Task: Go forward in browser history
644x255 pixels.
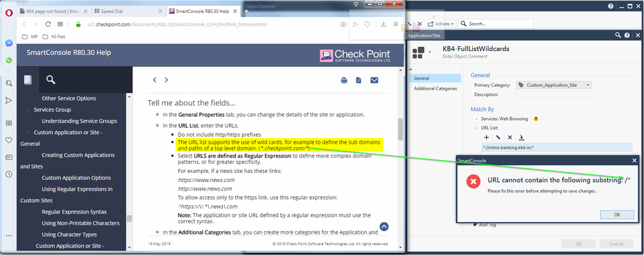Action: tap(35, 25)
